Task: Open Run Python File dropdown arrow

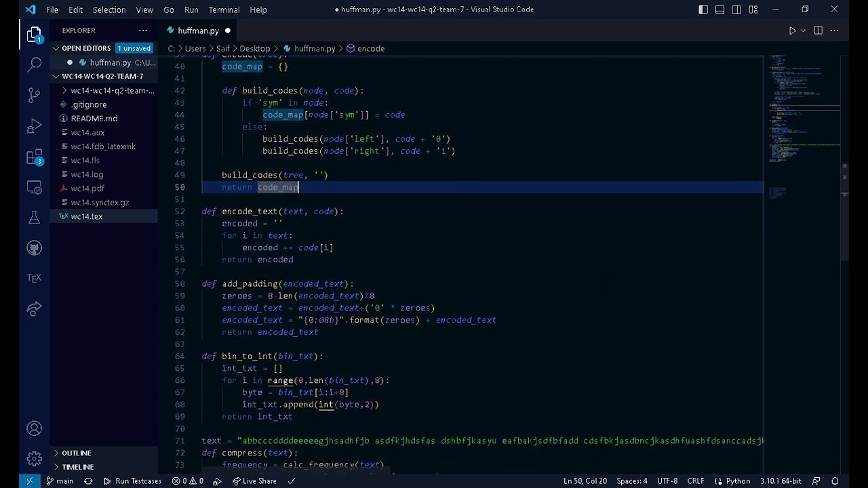Action: [x=803, y=30]
